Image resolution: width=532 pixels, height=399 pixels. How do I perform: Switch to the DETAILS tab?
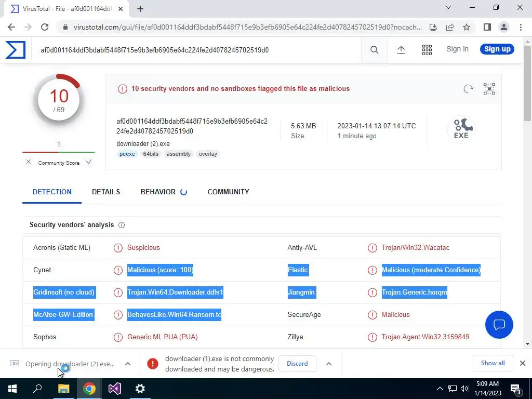pos(106,192)
